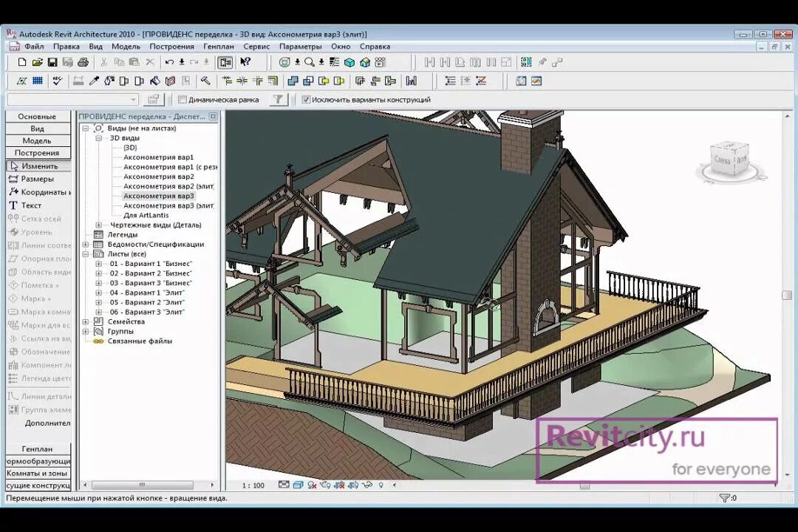Click the New file icon
Image resolution: width=798 pixels, height=532 pixels.
22,62
